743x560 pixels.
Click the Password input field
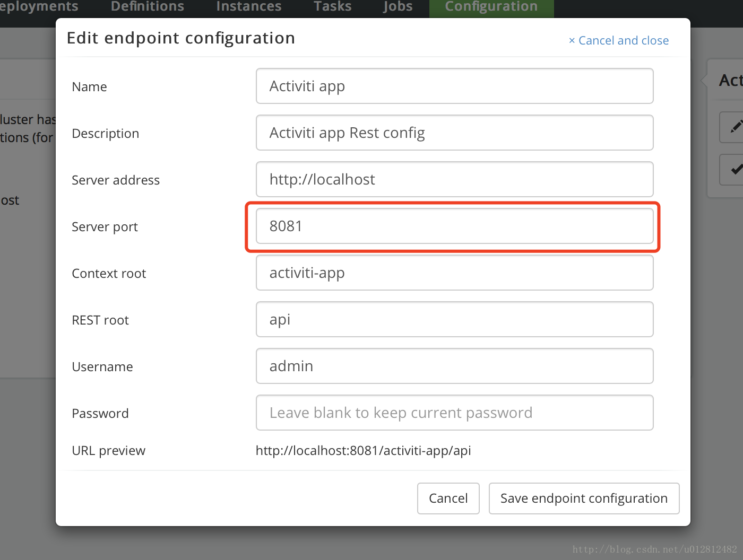click(x=455, y=413)
